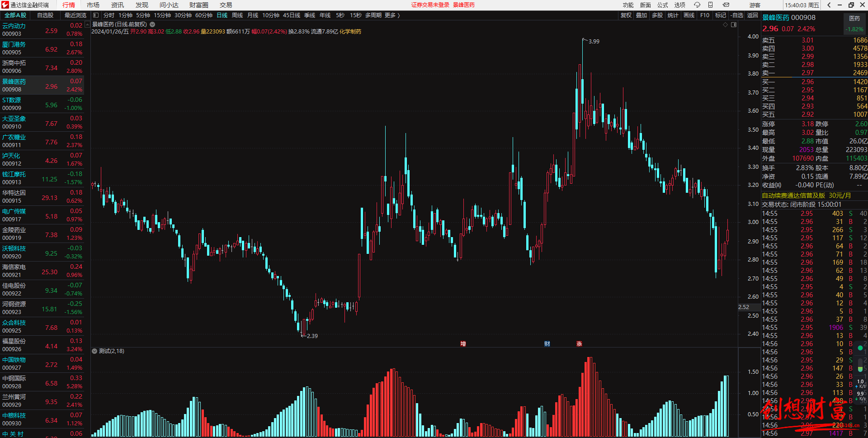The width and height of the screenshot is (868, 438).
Task: Open the 功能 menu
Action: tap(628, 5)
